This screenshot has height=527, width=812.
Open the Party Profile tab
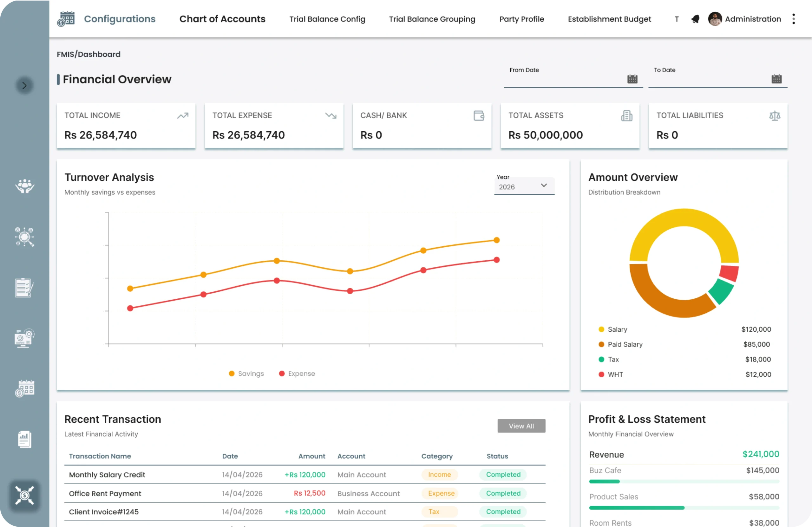pos(521,19)
